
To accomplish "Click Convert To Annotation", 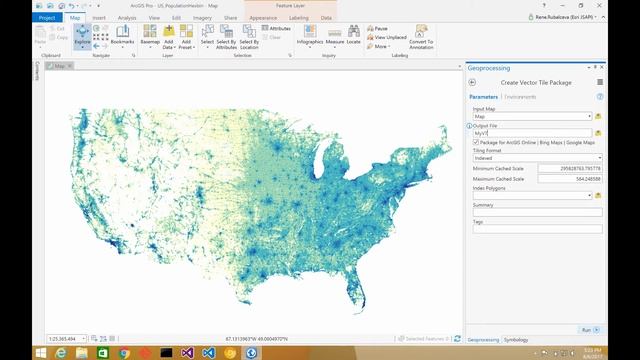I will point(421,37).
